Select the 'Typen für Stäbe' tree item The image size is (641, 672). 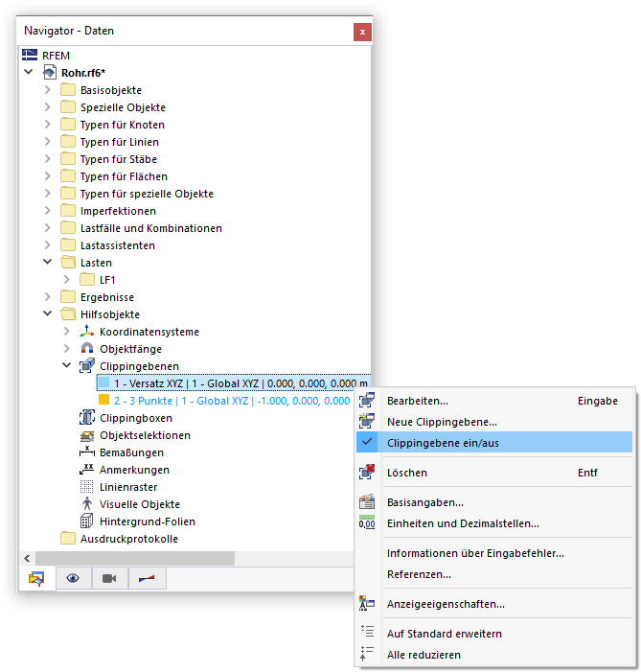(119, 159)
